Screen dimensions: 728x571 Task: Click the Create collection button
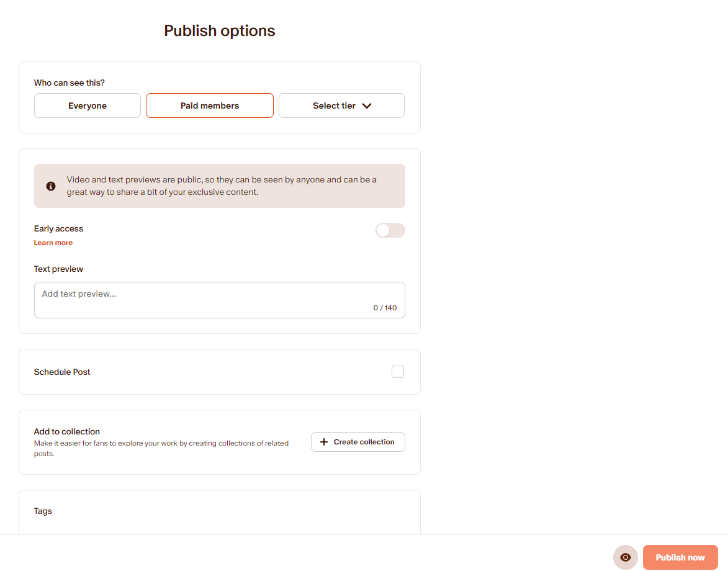click(358, 442)
